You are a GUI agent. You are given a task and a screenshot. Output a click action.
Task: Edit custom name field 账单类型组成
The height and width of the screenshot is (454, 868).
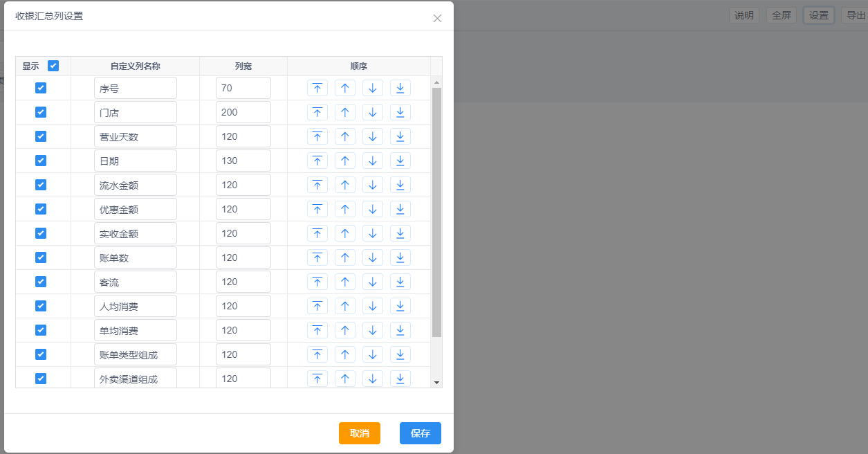136,354
